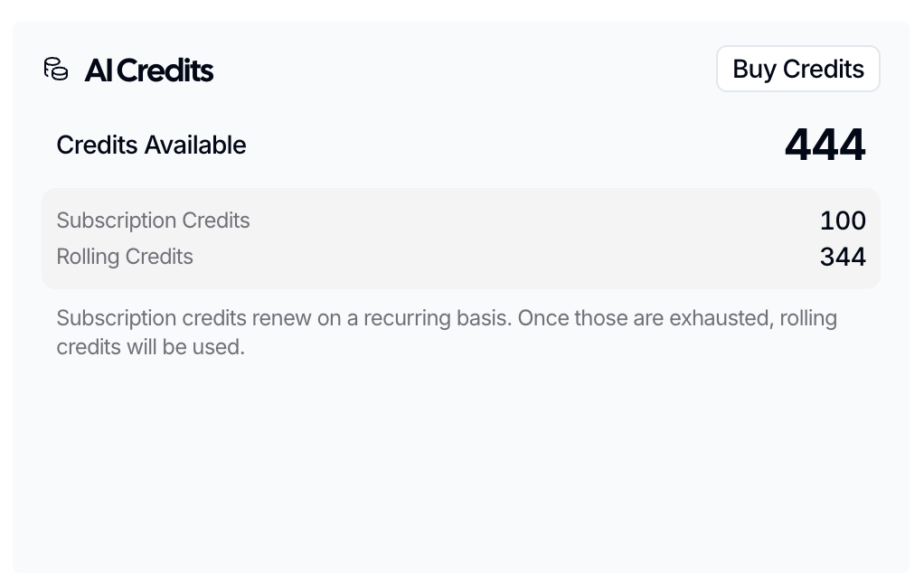Click the coins icon beside AI Credits

point(56,70)
